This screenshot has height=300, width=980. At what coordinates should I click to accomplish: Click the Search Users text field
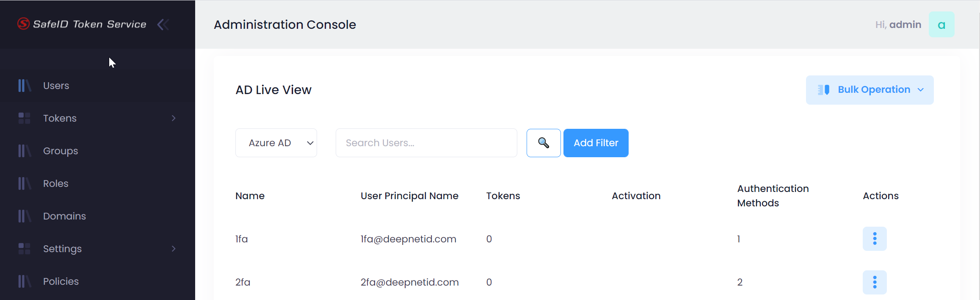426,143
